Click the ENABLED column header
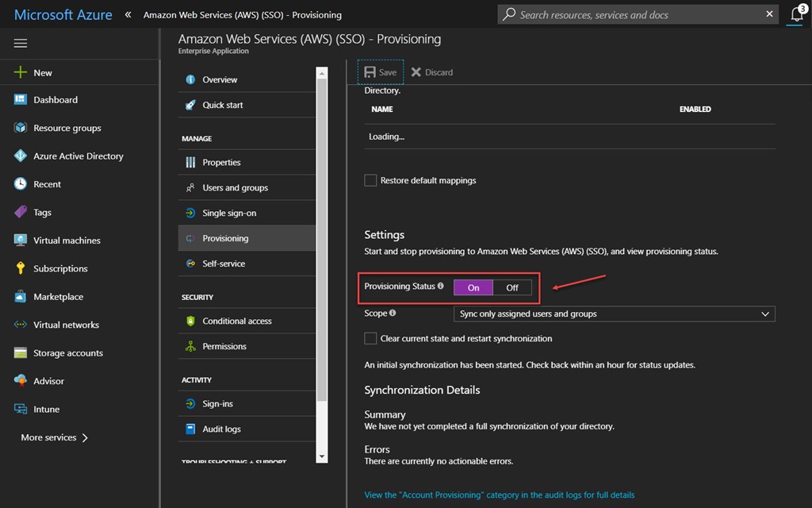 point(695,109)
